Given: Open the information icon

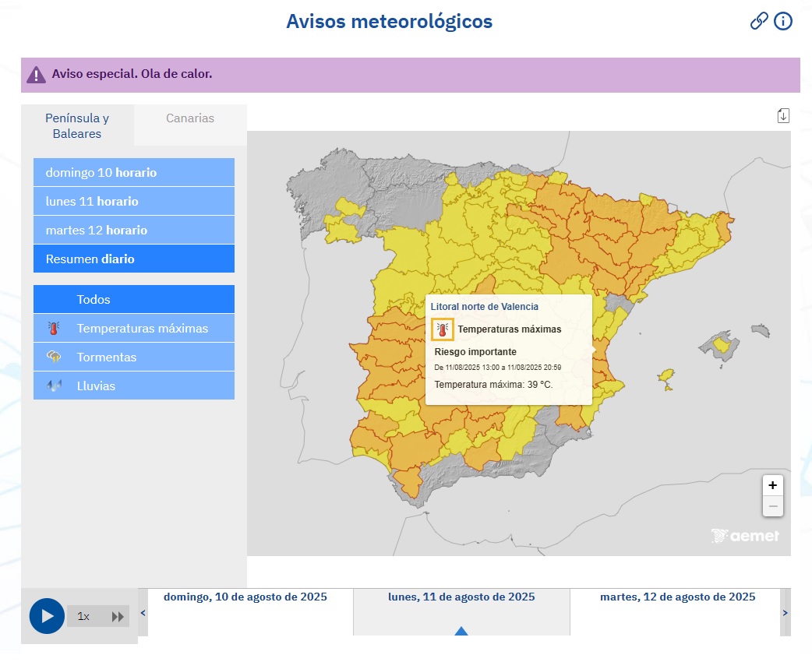Looking at the screenshot, I should (782, 21).
